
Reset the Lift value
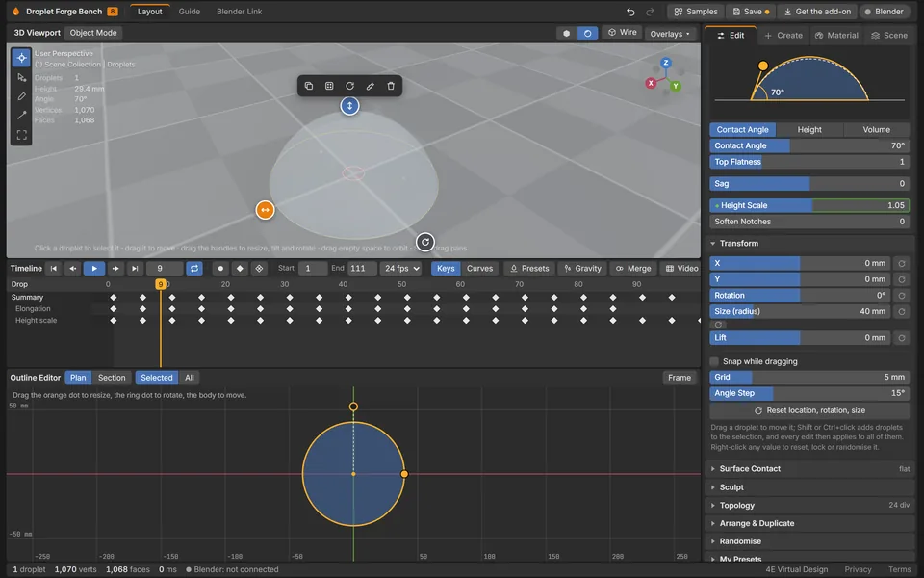[x=902, y=338]
